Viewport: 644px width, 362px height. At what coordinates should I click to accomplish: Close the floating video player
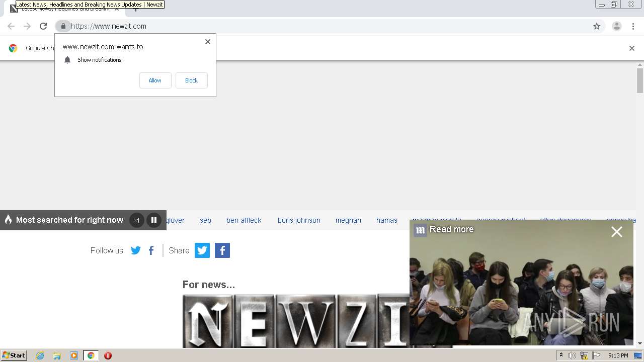coord(617,232)
